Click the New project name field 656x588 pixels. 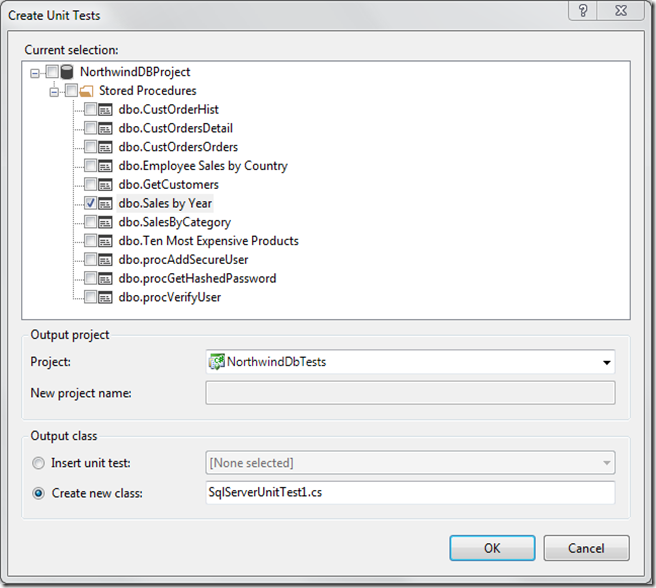(x=410, y=393)
